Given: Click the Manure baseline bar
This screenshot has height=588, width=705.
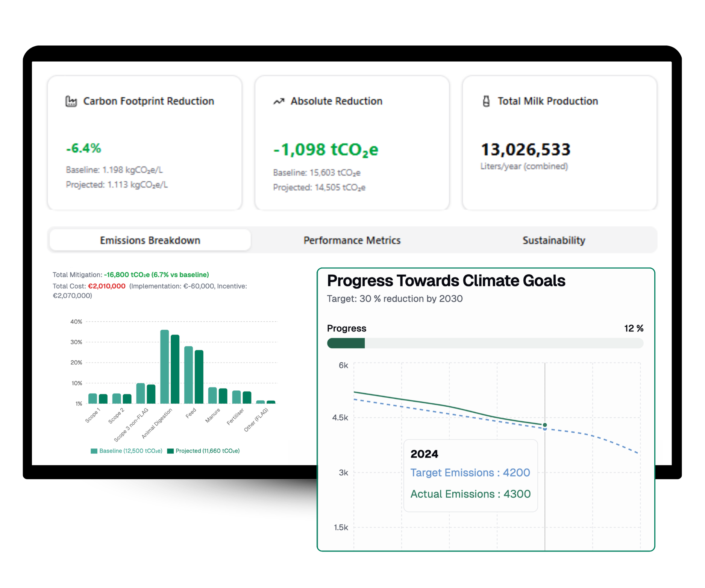Looking at the screenshot, I should pos(212,395).
